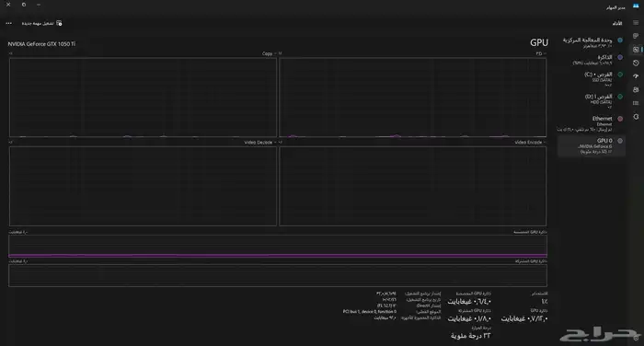Select the Performance page sidebar icon
This screenshot has width=644, height=346.
point(636,50)
